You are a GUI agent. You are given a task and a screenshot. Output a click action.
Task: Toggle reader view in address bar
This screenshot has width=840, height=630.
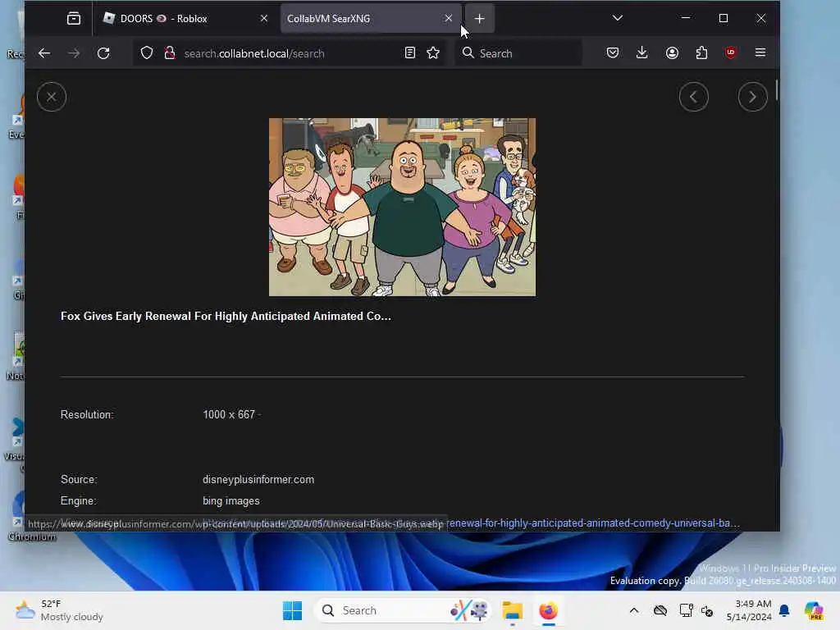410,53
